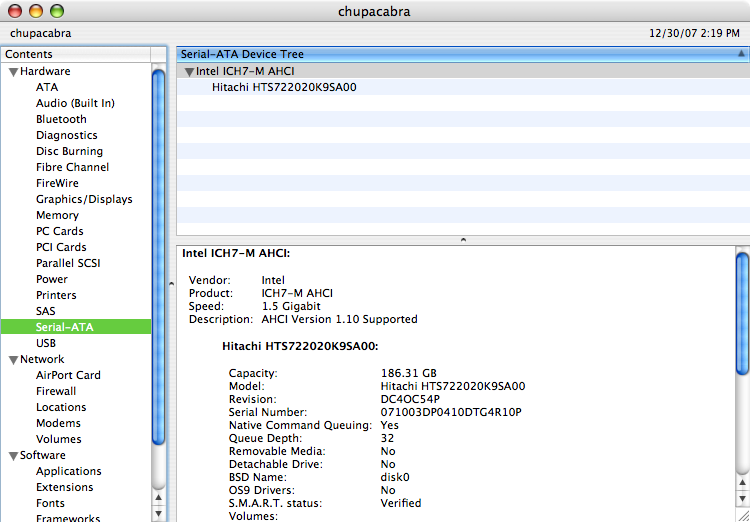Click BSD Name value disk0
The image size is (750, 522).
click(395, 477)
